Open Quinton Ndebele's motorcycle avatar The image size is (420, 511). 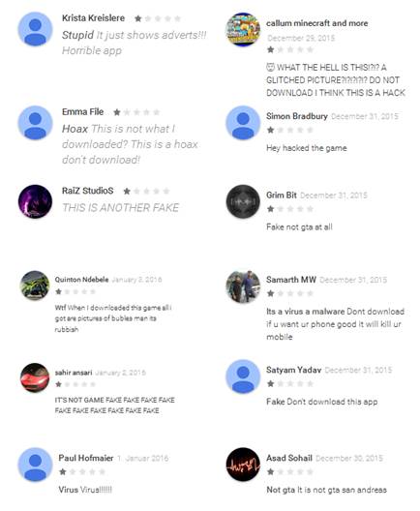tap(35, 286)
